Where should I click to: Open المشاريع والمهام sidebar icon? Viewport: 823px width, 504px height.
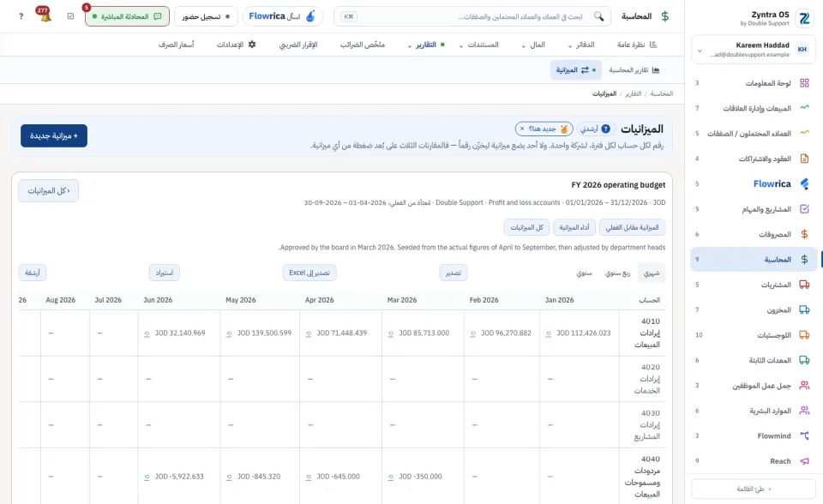(804, 209)
